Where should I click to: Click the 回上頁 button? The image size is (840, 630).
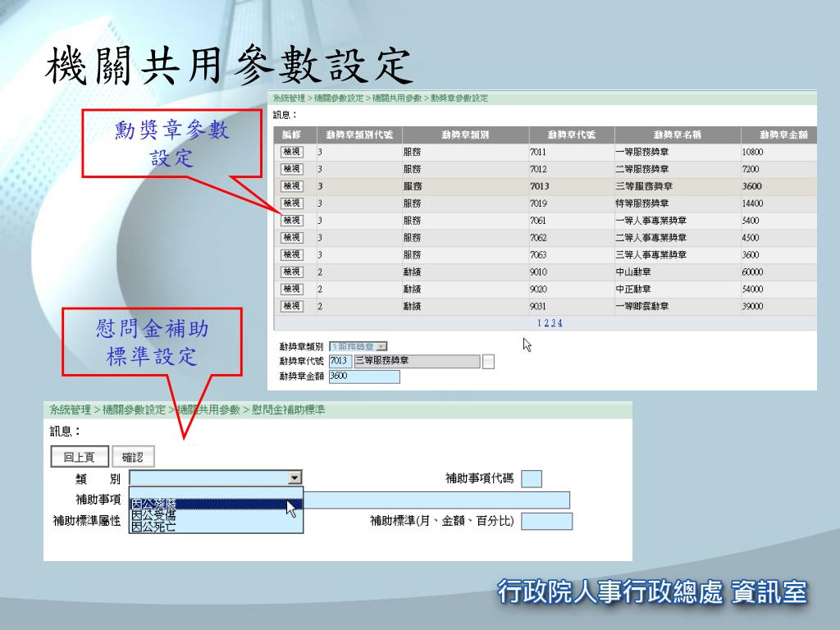point(80,457)
